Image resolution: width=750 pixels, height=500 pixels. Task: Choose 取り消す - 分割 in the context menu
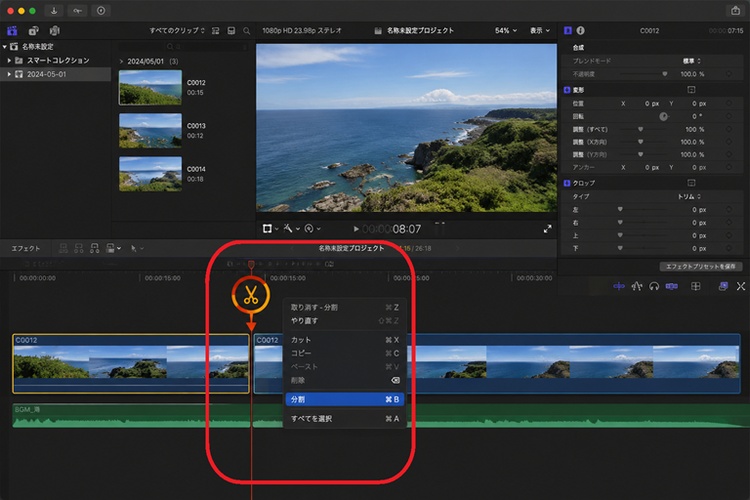coord(344,307)
